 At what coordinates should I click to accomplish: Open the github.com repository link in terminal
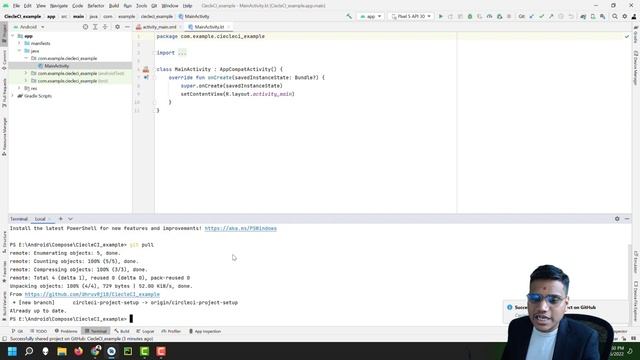click(x=92, y=294)
